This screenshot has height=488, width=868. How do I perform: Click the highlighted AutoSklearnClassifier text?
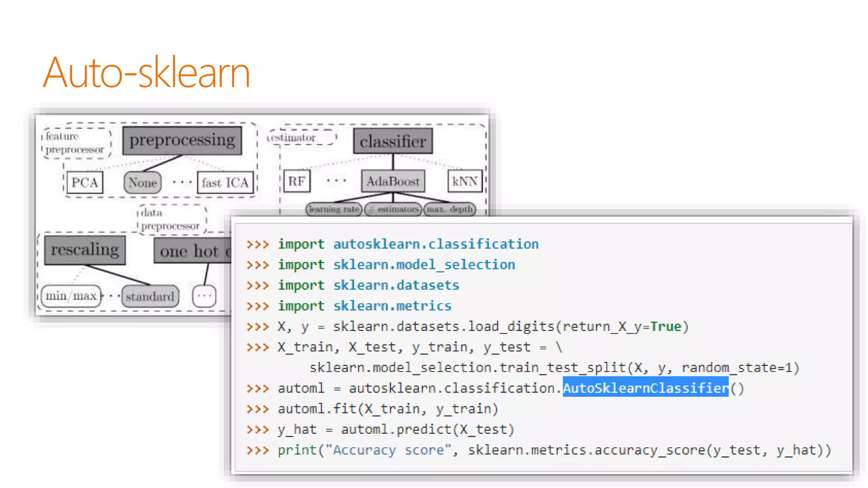coord(645,388)
